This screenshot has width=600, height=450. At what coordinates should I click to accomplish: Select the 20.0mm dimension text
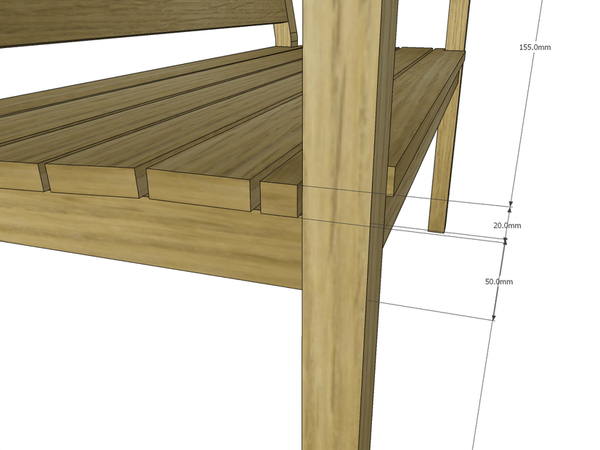506,226
